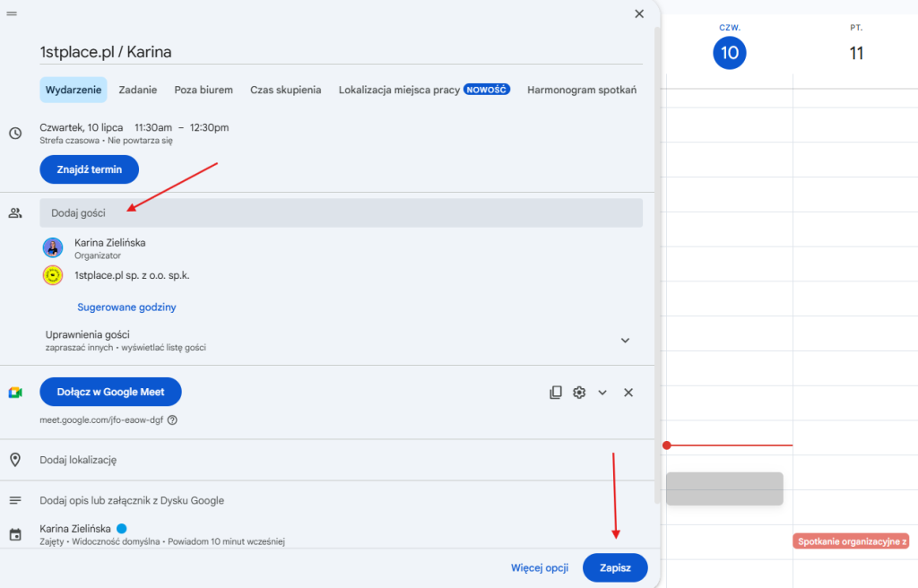This screenshot has width=918, height=588.
Task: Change the end time 12:30pm
Action: point(209,127)
